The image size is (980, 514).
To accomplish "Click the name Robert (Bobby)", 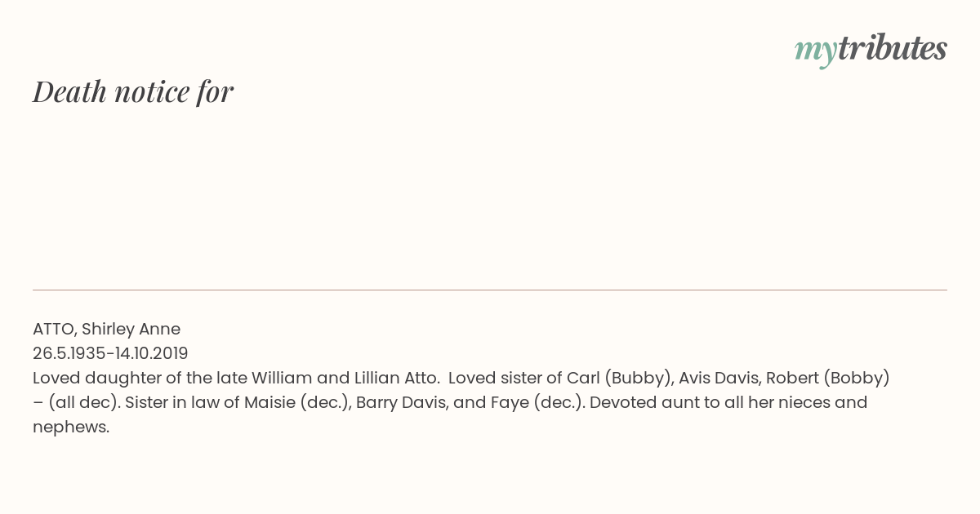I will click(827, 378).
